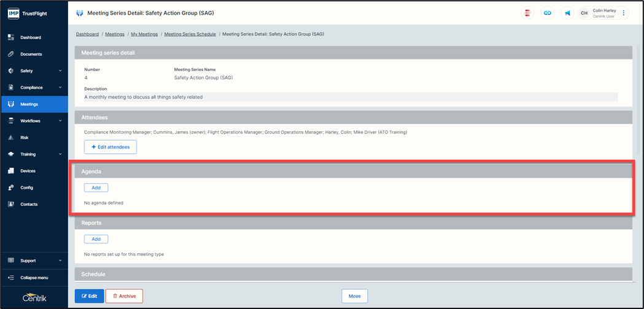Click the blue Edit button
The height and width of the screenshot is (309, 644).
[x=90, y=296]
